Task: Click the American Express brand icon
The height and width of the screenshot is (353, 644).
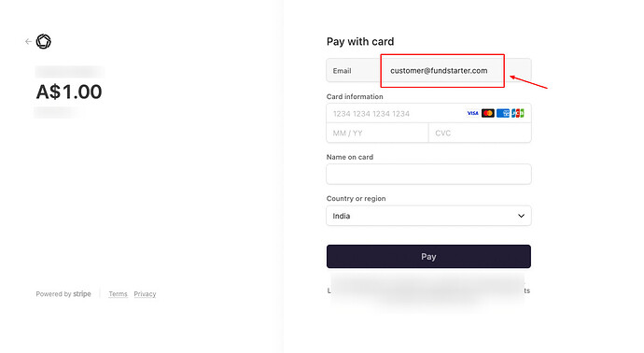Action: coord(503,113)
